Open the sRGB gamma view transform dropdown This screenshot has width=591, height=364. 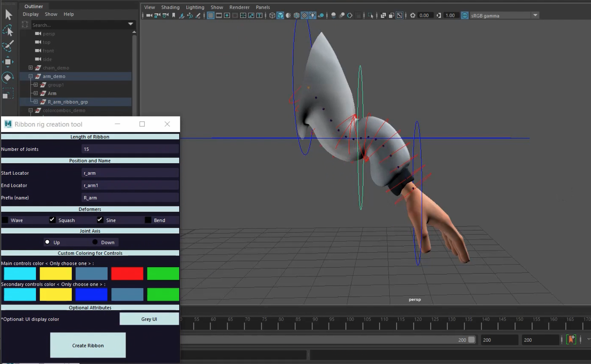click(535, 15)
